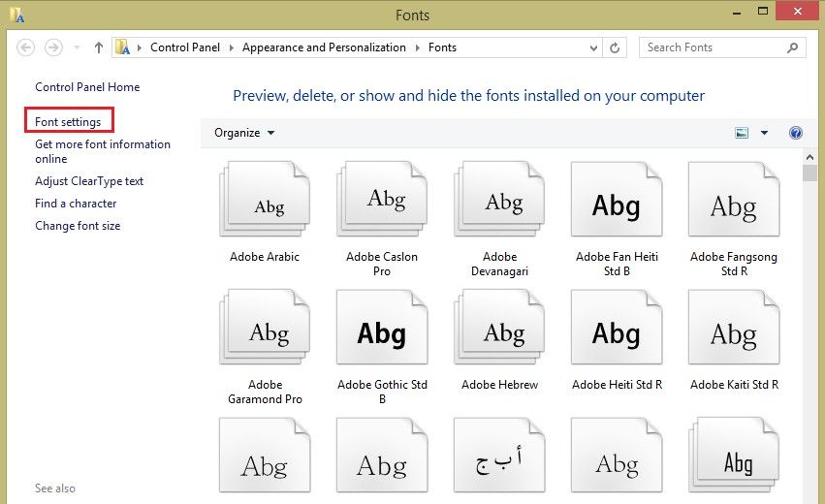Image resolution: width=825 pixels, height=504 pixels.
Task: Select the Adobe Gothic Std B font
Action: tap(382, 331)
